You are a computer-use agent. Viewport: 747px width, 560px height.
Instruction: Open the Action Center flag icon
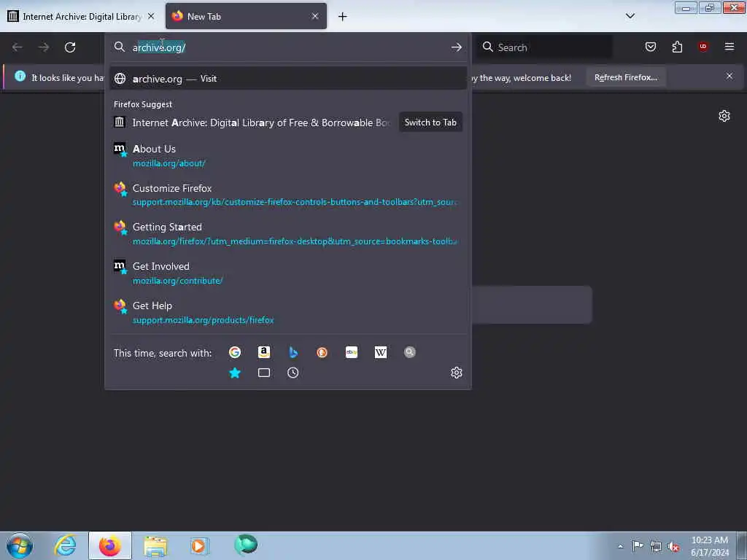pyautogui.click(x=638, y=545)
